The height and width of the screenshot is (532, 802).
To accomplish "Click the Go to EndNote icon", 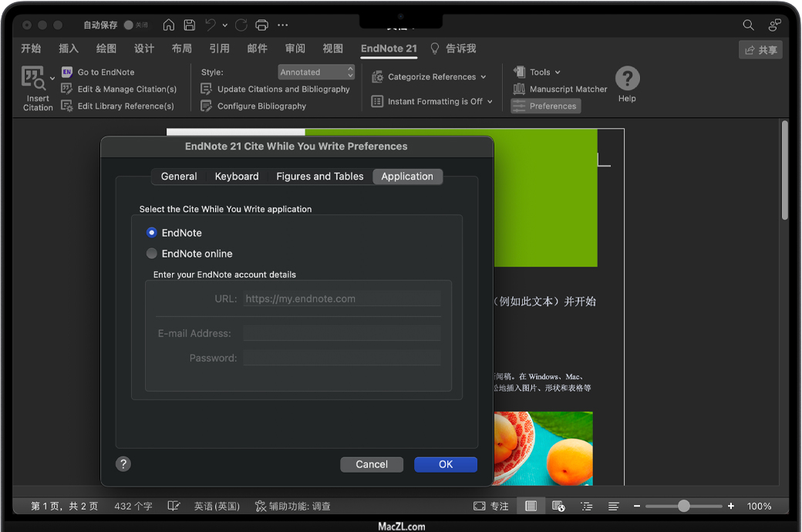I will point(67,72).
